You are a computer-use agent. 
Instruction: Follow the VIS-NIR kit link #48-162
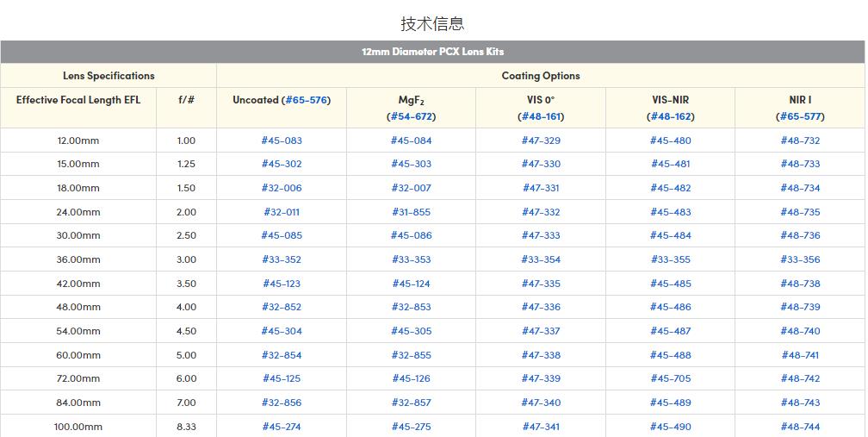point(670,116)
